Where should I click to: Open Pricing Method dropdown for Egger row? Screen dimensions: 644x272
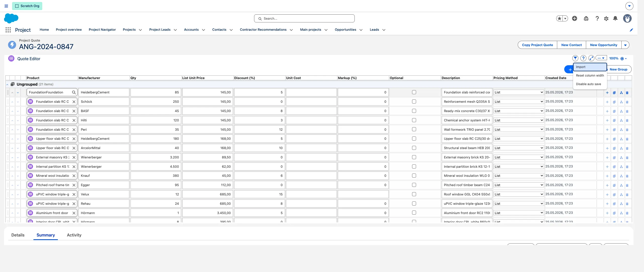pyautogui.click(x=518, y=185)
